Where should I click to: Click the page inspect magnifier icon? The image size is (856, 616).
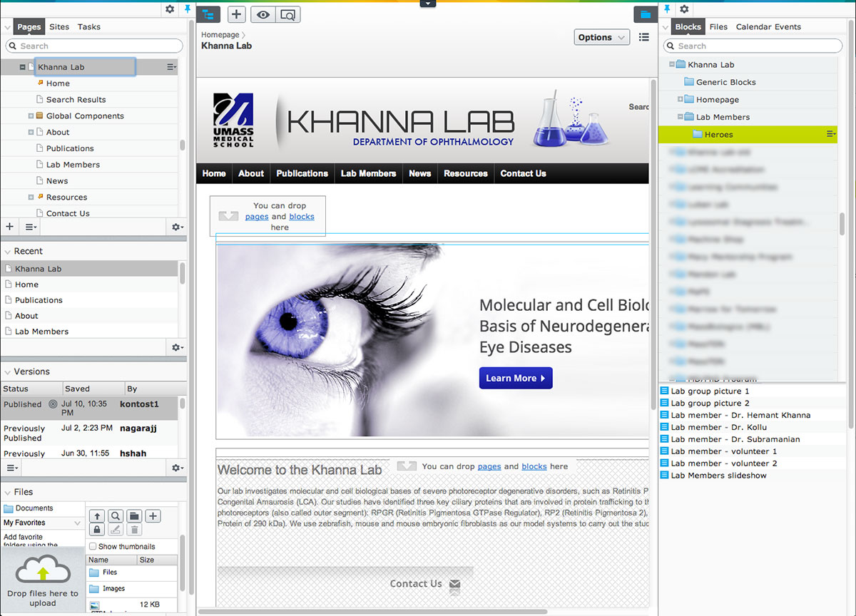point(287,14)
